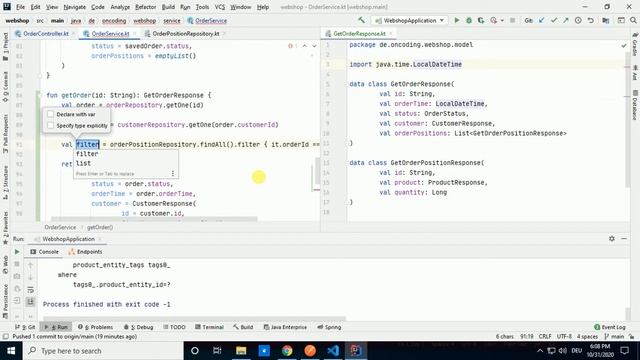Open Google Chrome from taskbar
The height and width of the screenshot is (360, 640).
[287, 351]
